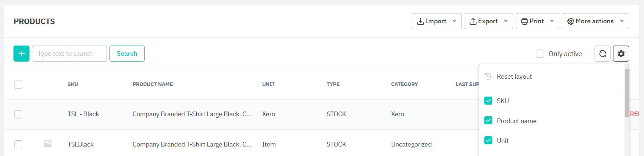Click the refresh list icon

pyautogui.click(x=603, y=54)
